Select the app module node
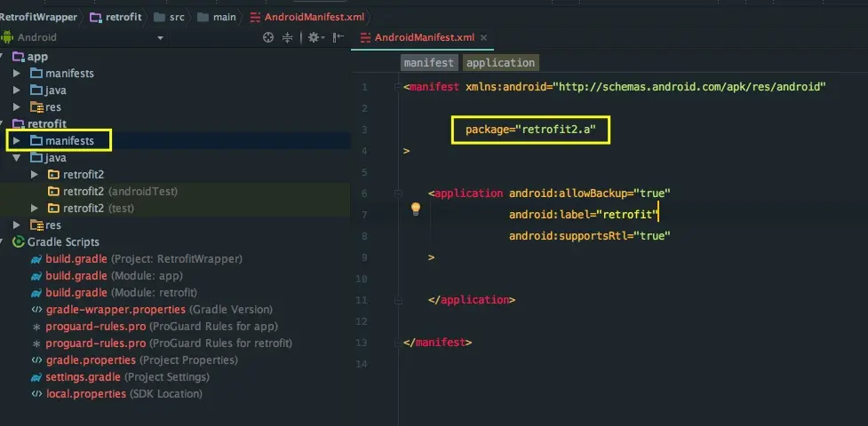 click(37, 57)
